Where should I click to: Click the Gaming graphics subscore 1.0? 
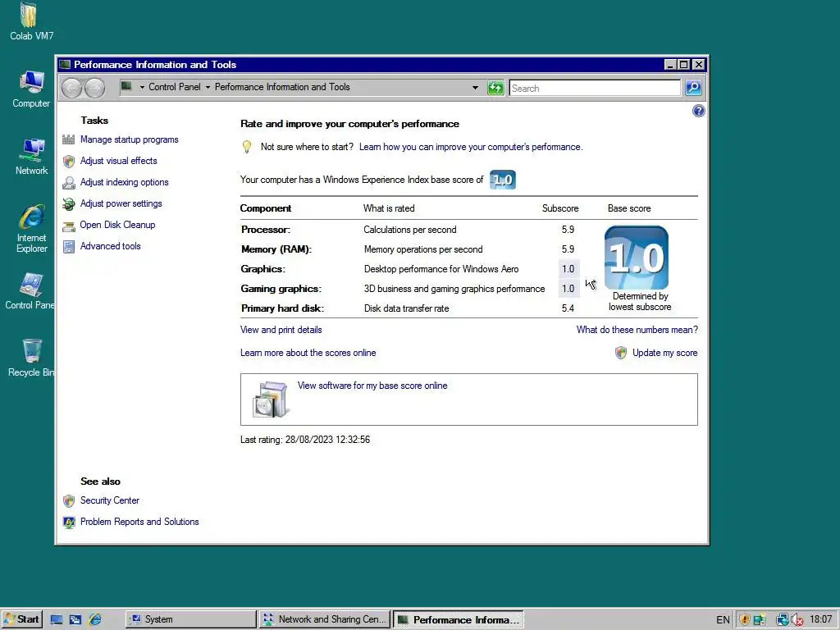pyautogui.click(x=568, y=289)
